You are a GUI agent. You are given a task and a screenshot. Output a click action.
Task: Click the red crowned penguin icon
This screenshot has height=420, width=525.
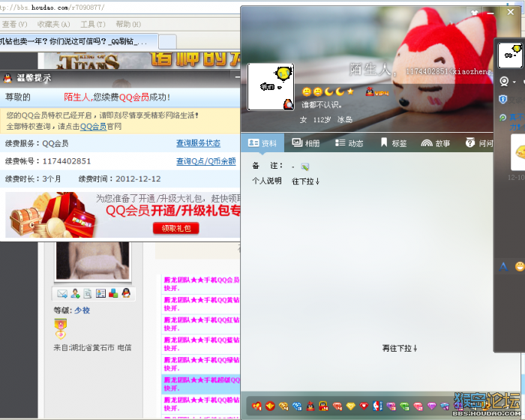tap(310, 406)
